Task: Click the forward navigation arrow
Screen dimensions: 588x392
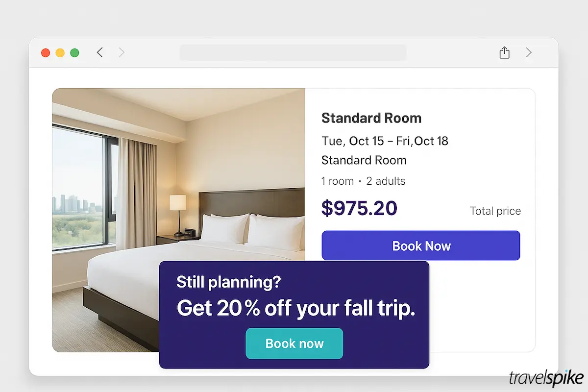Action: coord(121,52)
